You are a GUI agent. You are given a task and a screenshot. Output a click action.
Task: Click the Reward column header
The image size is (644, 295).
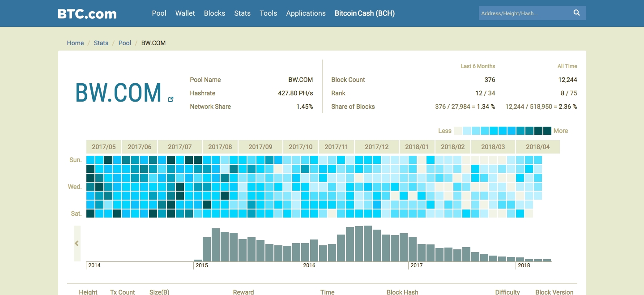[x=243, y=292]
